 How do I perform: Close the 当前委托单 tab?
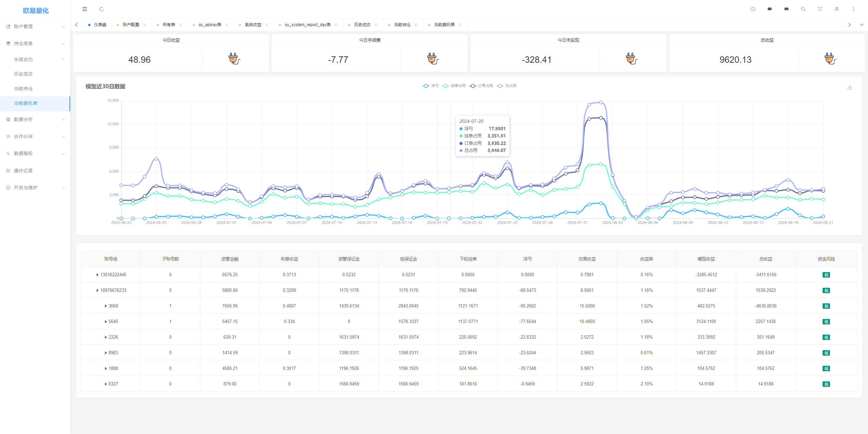click(x=460, y=25)
